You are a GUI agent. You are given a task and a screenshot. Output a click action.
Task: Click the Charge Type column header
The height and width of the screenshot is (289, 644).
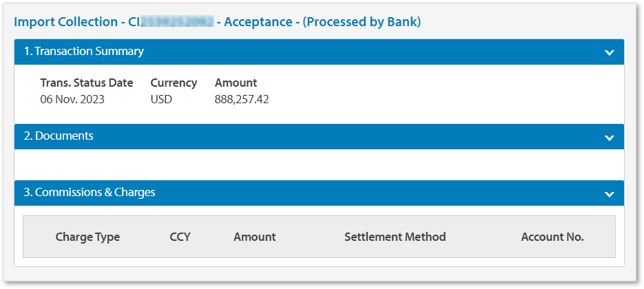pos(87,237)
